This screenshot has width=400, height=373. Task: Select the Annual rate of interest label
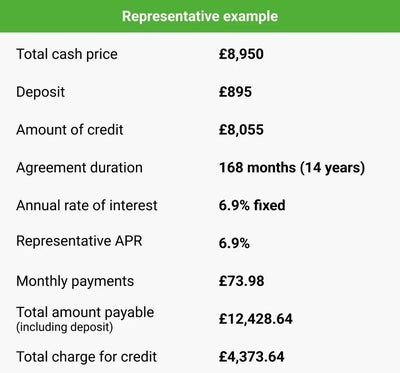pyautogui.click(x=87, y=205)
